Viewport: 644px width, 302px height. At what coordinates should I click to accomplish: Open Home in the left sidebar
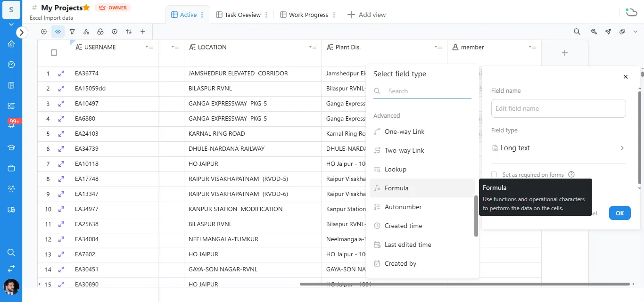tap(11, 44)
